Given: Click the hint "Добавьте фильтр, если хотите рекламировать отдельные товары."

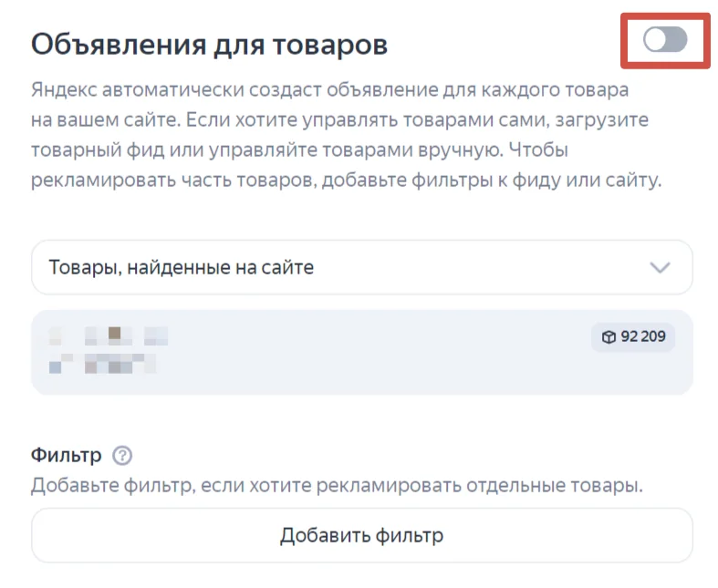Looking at the screenshot, I should pos(337,486).
